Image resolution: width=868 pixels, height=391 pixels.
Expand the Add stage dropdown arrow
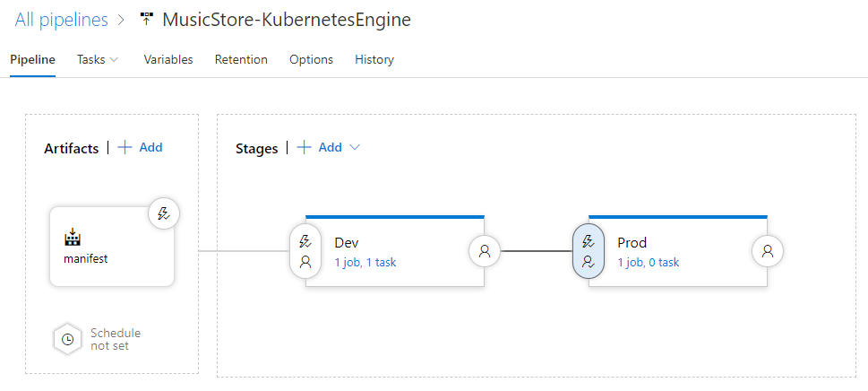point(355,147)
